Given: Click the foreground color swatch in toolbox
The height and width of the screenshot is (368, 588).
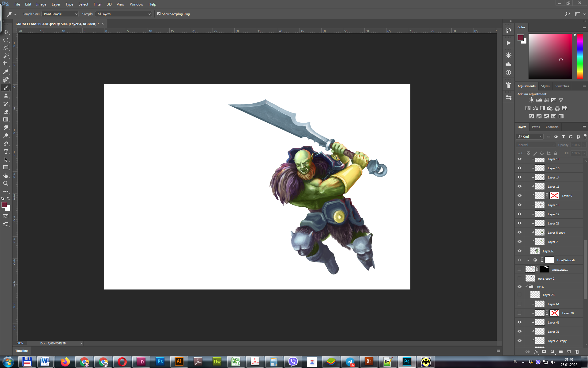Looking at the screenshot, I should coord(4,205).
